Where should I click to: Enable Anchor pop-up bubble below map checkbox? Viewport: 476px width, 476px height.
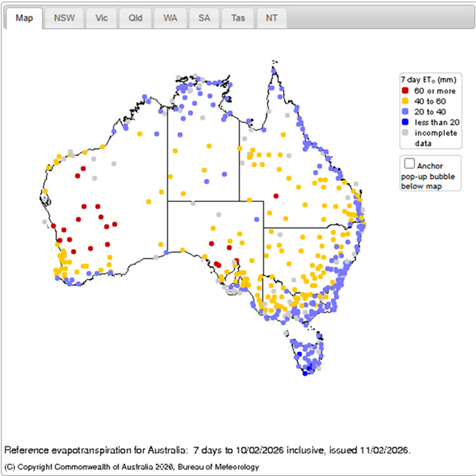coord(409,163)
